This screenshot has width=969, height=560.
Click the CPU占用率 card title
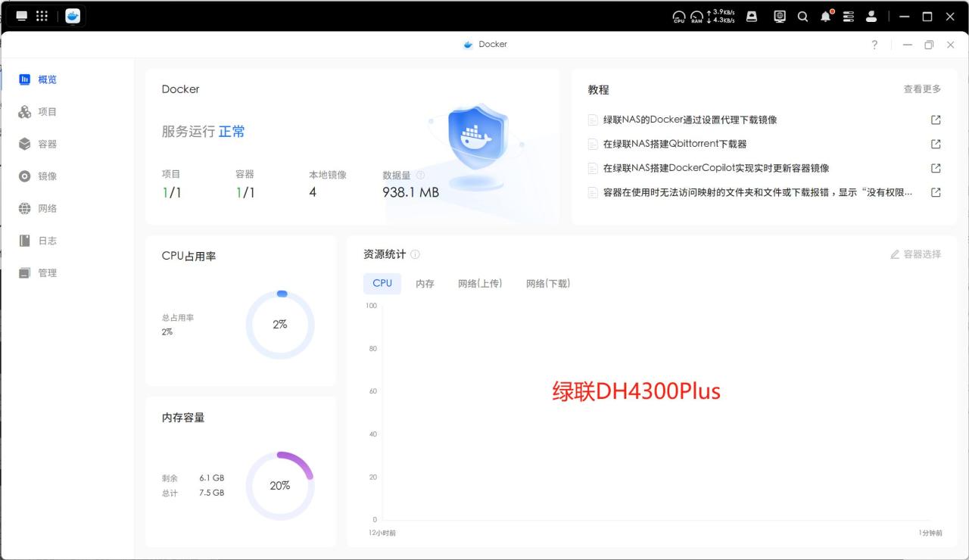pyautogui.click(x=189, y=257)
